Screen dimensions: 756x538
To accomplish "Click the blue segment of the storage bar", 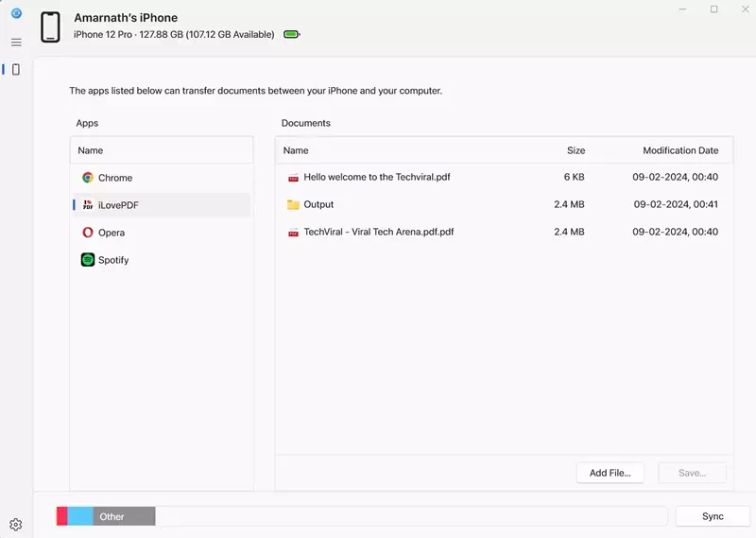I will pyautogui.click(x=80, y=516).
